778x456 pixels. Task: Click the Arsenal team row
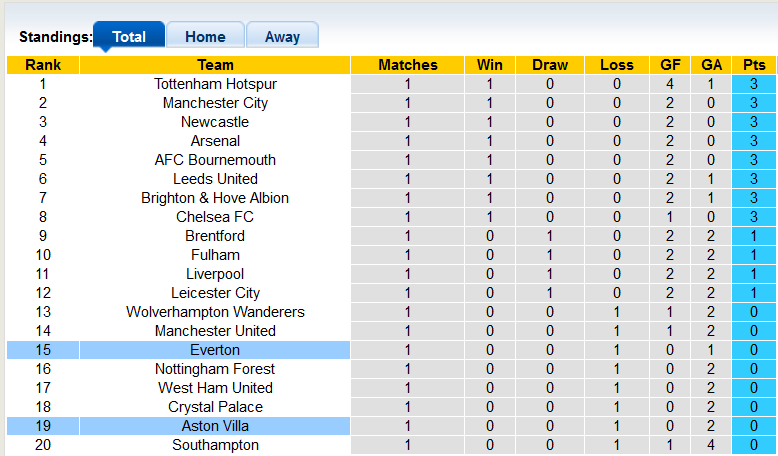pos(215,141)
